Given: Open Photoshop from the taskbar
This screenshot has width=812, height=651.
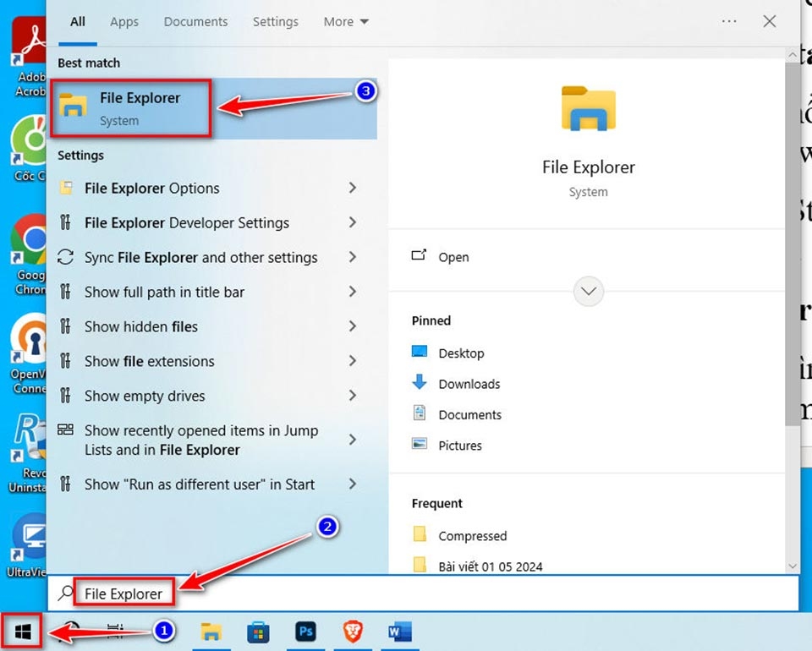Looking at the screenshot, I should [305, 631].
